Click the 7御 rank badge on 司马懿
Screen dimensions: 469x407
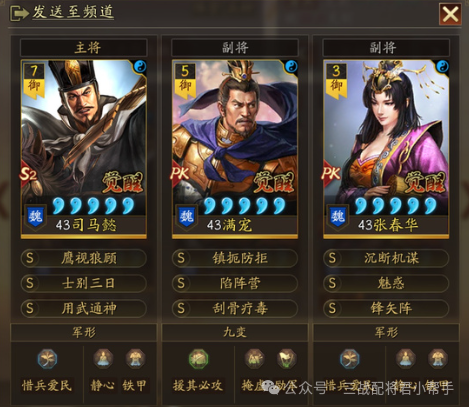(x=34, y=81)
